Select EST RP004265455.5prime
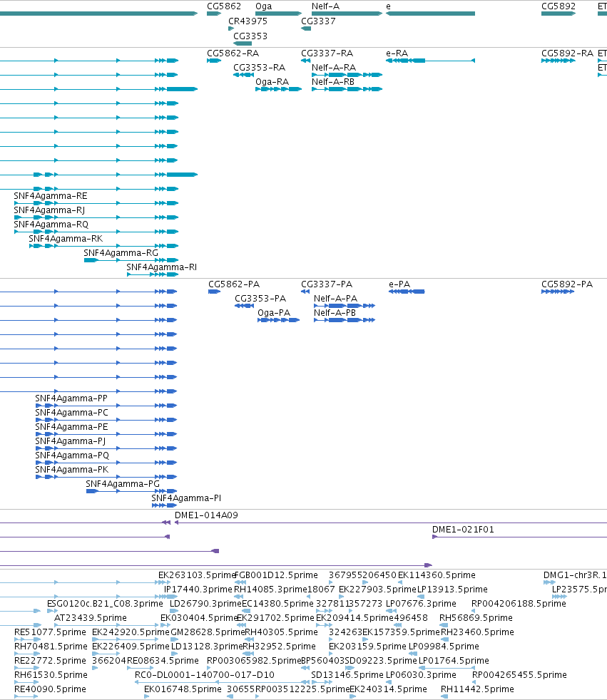Viewport: 607px width, 700px height. [519, 675]
